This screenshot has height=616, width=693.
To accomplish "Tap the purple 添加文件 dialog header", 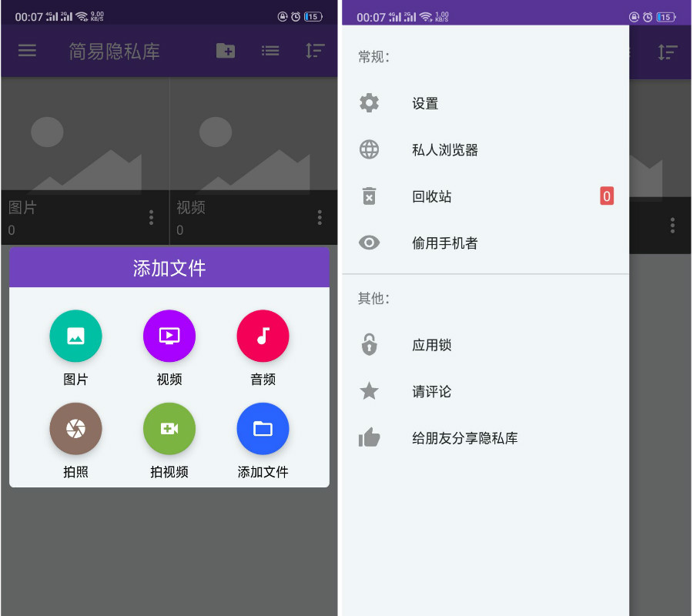I will [x=169, y=268].
